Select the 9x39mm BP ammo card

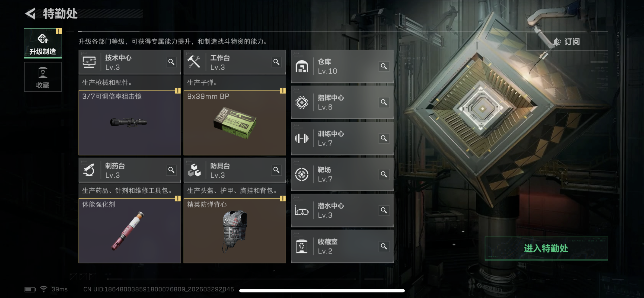[x=235, y=123]
